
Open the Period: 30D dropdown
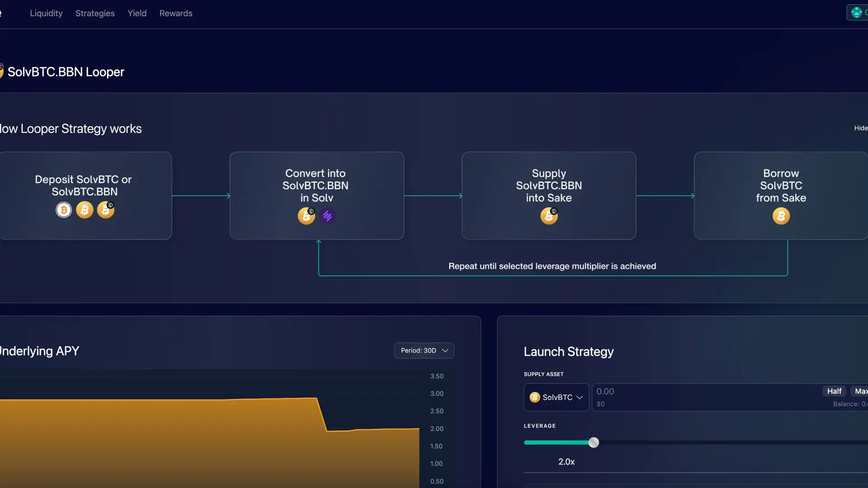coord(424,351)
